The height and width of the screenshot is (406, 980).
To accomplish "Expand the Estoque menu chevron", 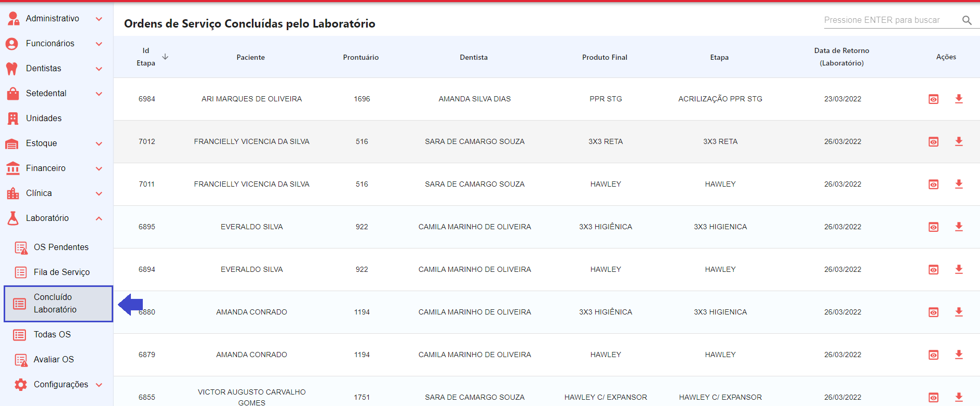I will tap(99, 143).
